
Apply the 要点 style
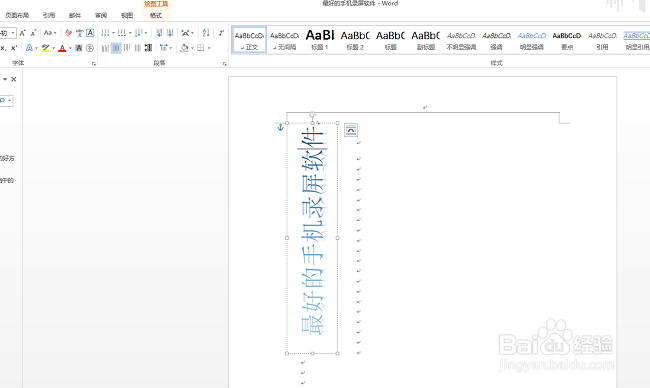[x=567, y=40]
